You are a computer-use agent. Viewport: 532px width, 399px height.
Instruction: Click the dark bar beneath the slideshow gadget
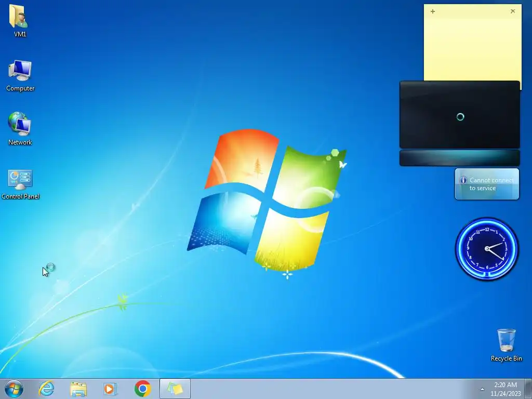tap(460, 158)
